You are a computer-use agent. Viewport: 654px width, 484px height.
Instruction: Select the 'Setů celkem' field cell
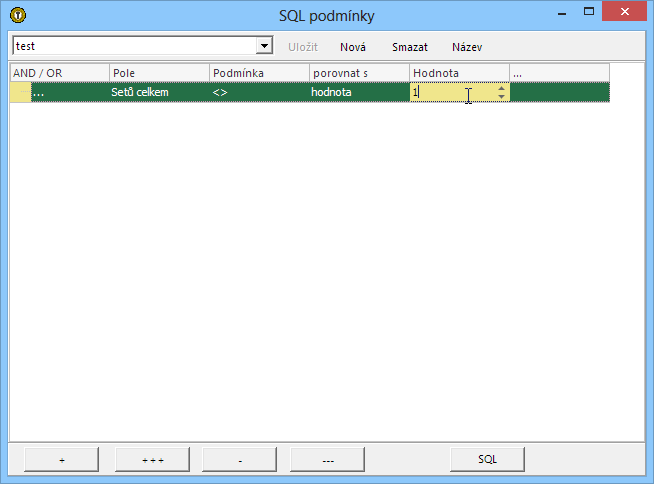[159, 92]
